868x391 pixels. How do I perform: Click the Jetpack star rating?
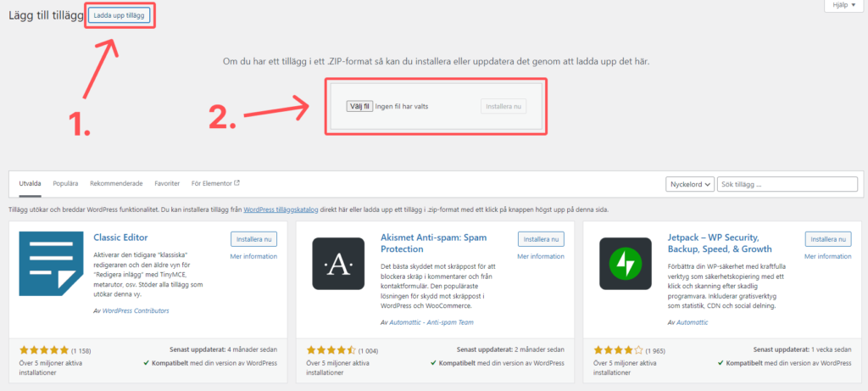618,350
